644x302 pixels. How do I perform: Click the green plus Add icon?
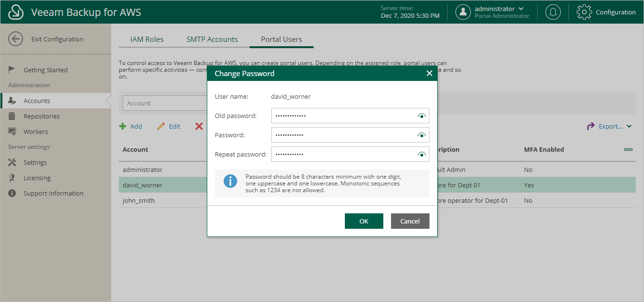(123, 126)
